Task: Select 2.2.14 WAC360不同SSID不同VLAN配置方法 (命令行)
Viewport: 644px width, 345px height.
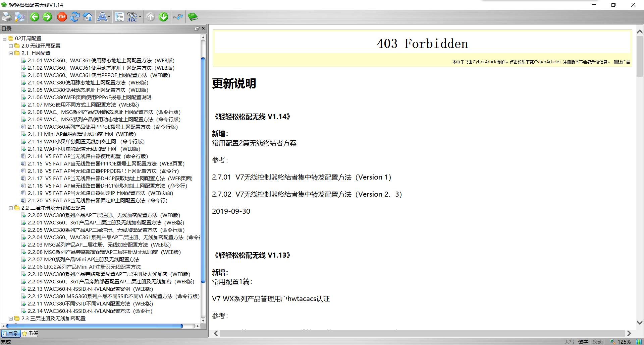Action: [90, 311]
